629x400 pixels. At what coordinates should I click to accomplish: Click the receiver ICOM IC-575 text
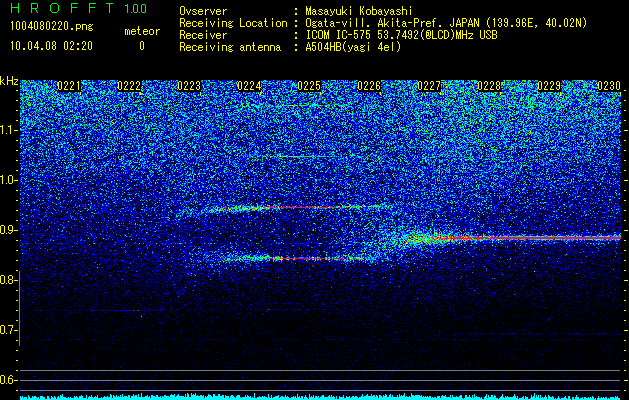pyautogui.click(x=402, y=35)
